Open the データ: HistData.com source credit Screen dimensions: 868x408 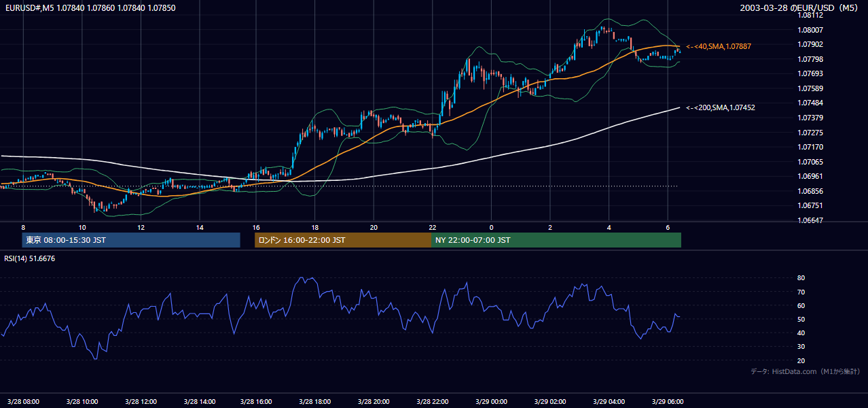click(x=806, y=371)
